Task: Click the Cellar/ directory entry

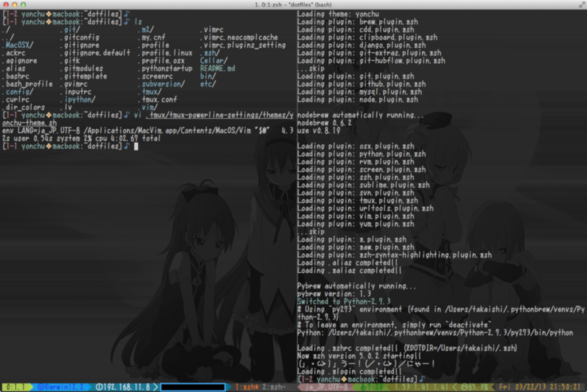Action: tap(214, 61)
